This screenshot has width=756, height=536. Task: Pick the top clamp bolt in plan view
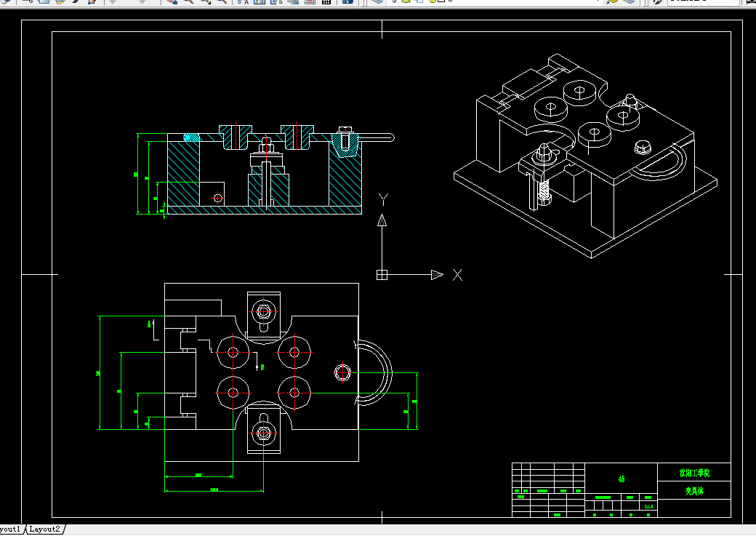(264, 312)
